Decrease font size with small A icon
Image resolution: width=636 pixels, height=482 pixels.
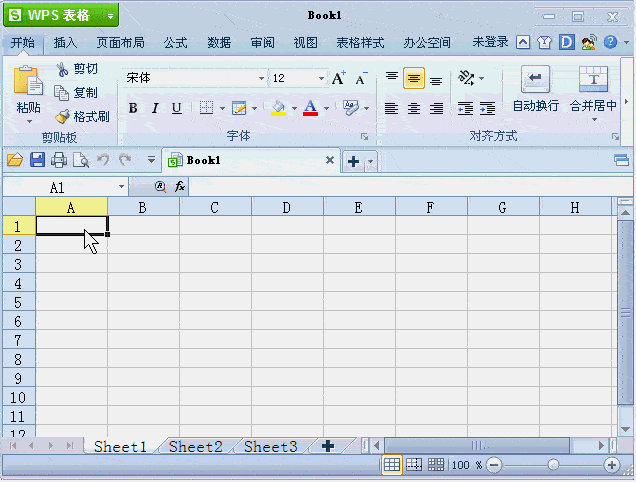361,78
